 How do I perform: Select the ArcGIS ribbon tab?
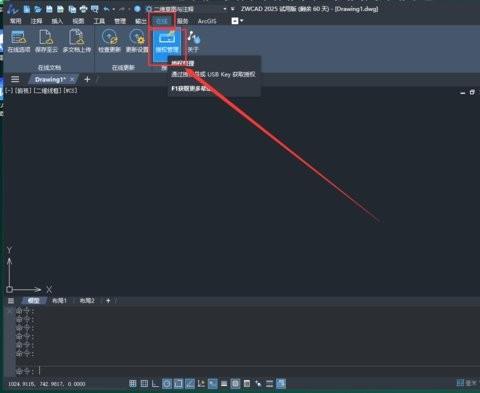click(x=207, y=21)
